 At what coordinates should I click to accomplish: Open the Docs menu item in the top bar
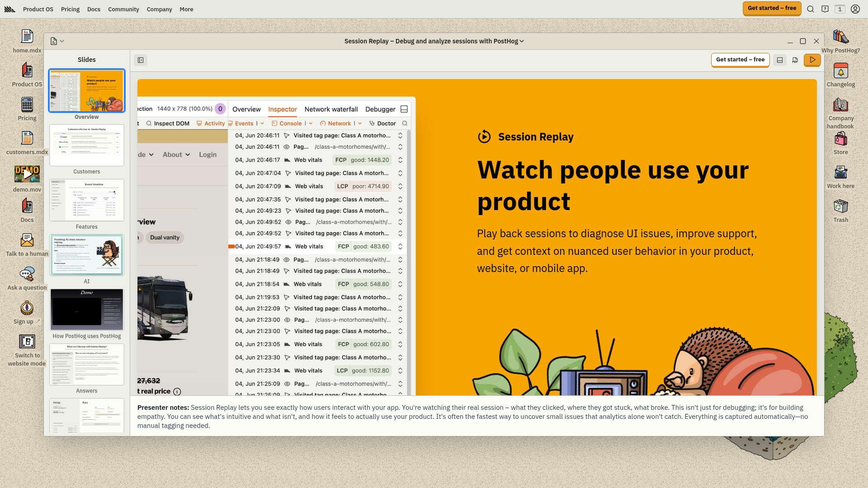pyautogui.click(x=94, y=9)
